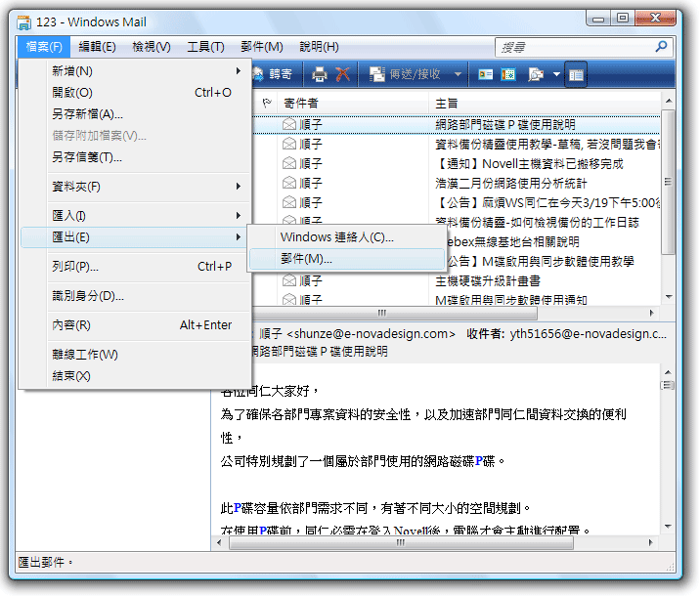Open the Tools (工具) menu
700x596 pixels.
pos(205,46)
